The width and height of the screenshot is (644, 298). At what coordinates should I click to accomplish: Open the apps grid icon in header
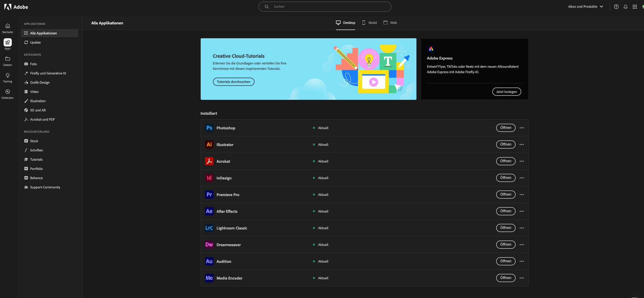tap(635, 7)
